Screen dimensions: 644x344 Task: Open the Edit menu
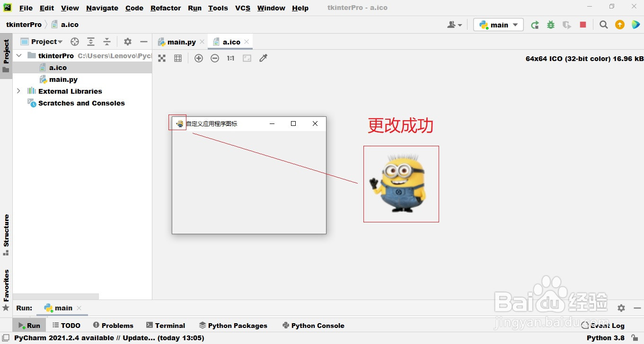(47, 8)
